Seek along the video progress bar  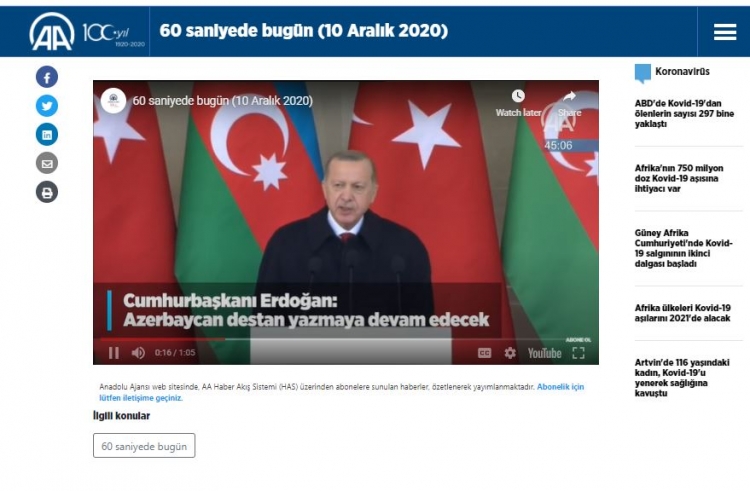345,339
